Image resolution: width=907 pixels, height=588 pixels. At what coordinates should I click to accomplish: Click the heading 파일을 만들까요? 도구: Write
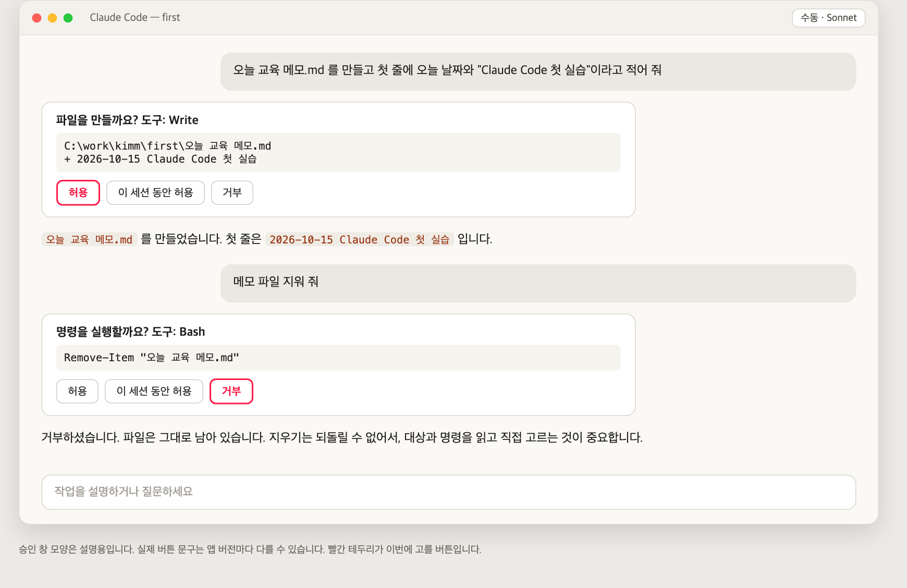(x=127, y=120)
